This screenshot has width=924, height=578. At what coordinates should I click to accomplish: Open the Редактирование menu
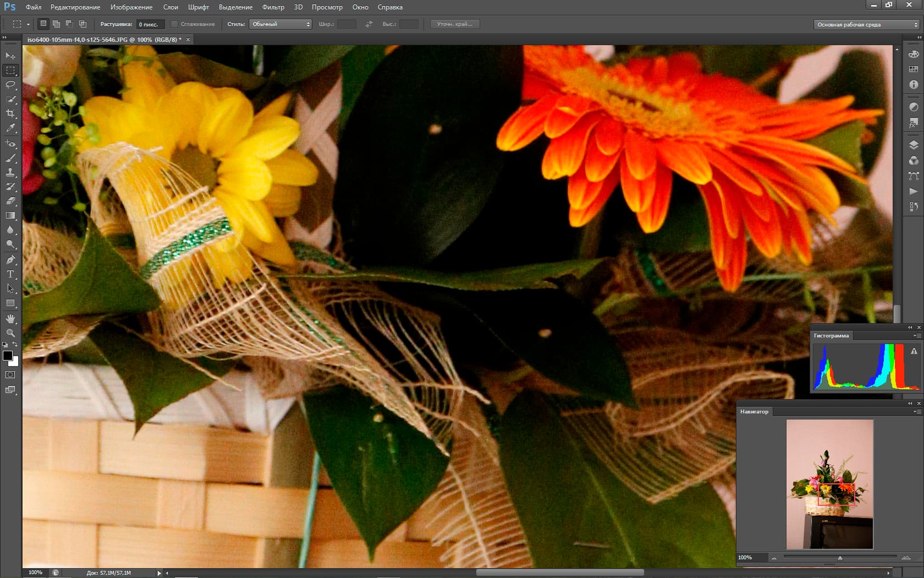tap(75, 7)
